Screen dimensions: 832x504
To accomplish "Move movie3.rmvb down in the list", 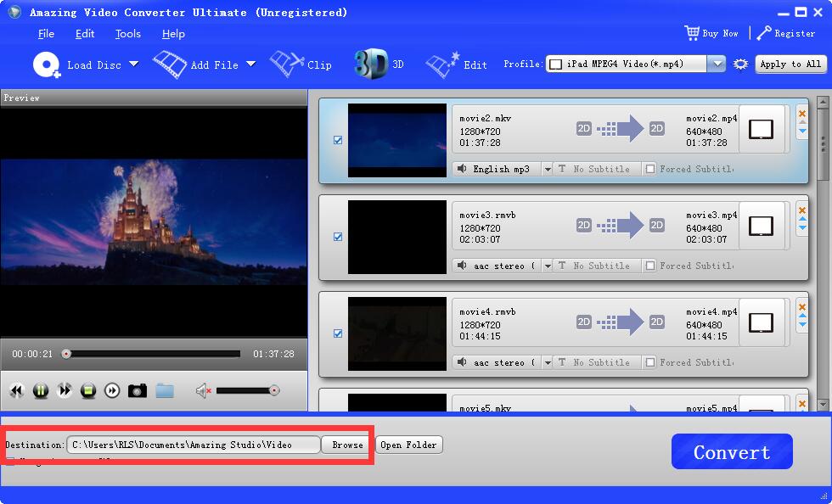I will coord(802,227).
